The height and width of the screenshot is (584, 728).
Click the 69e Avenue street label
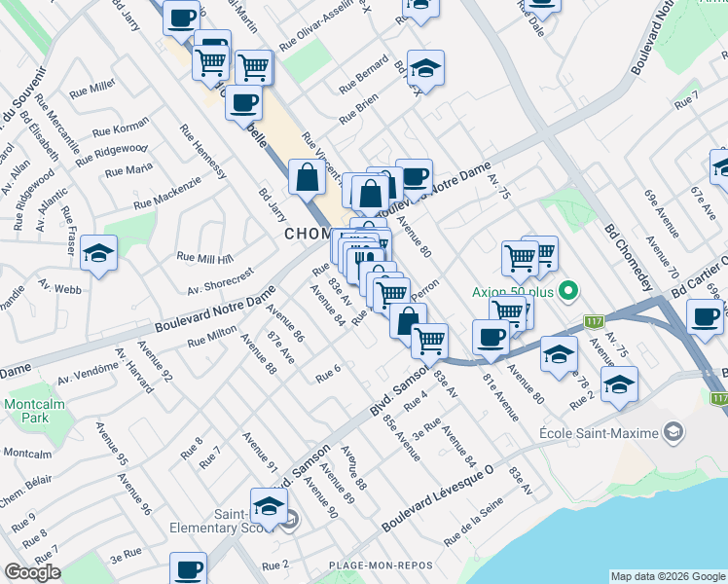[x=662, y=213]
